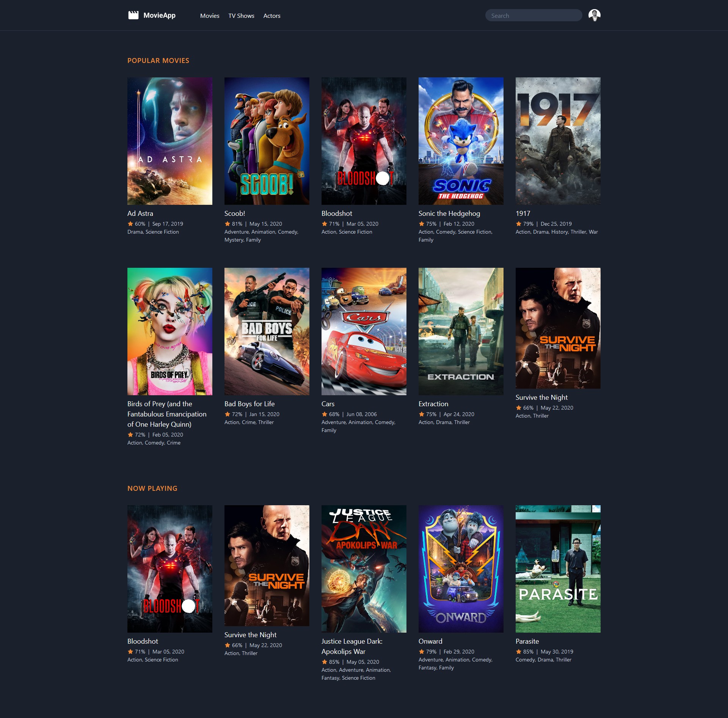Viewport: 728px width, 718px height.
Task: Open the user profile avatar
Action: [x=594, y=15]
